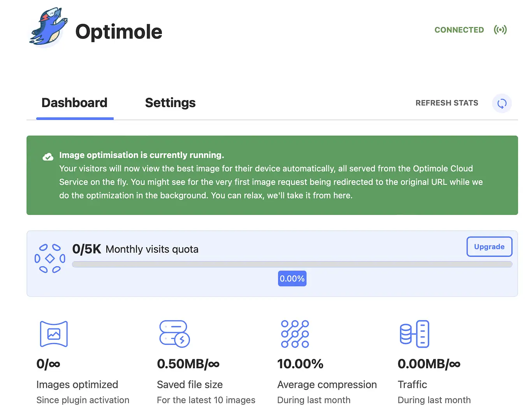Click the green optimization notice banner
This screenshot has height=420, width=527.
272,175
